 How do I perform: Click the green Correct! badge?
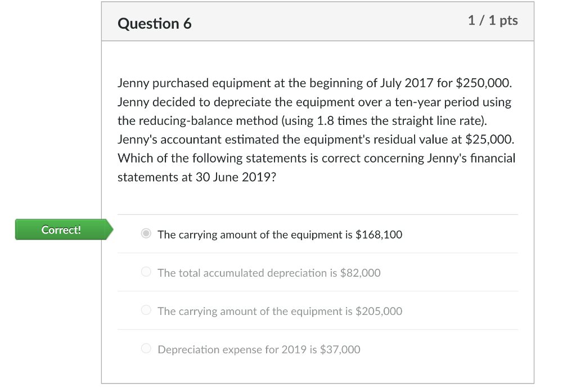(61, 229)
